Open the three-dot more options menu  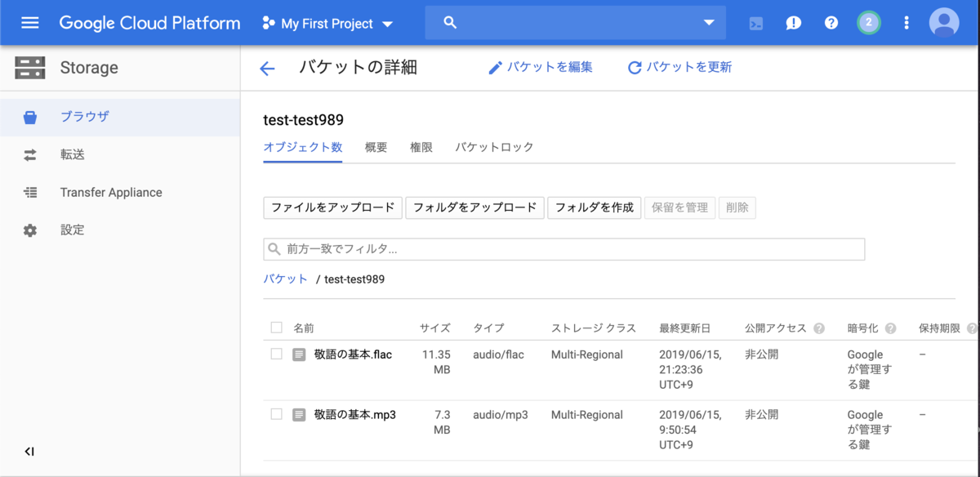[x=906, y=23]
